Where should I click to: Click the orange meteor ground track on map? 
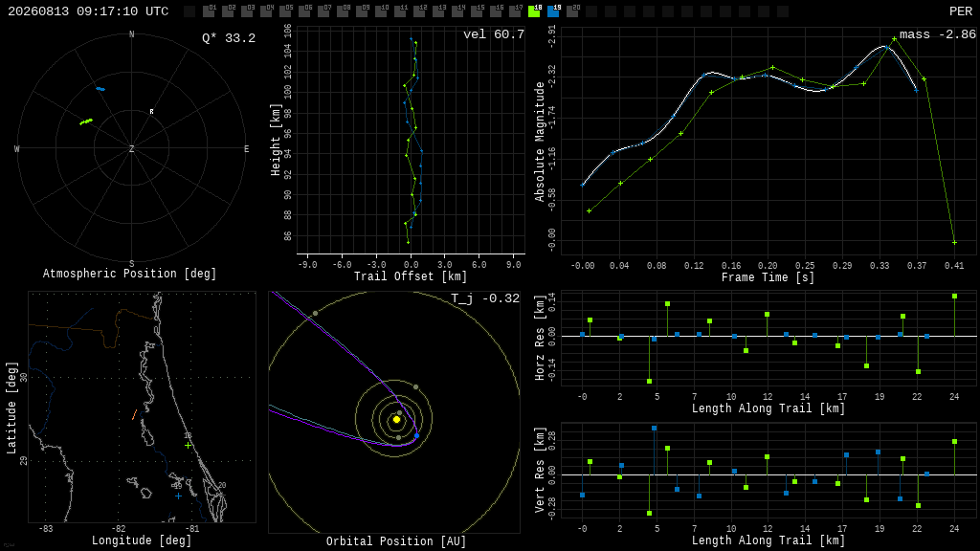[134, 415]
